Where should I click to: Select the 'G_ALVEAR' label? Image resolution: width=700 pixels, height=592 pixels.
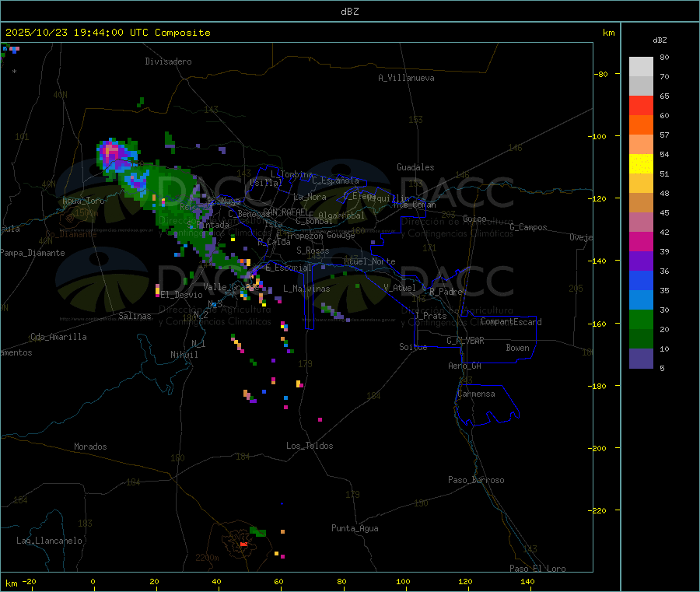pos(465,341)
